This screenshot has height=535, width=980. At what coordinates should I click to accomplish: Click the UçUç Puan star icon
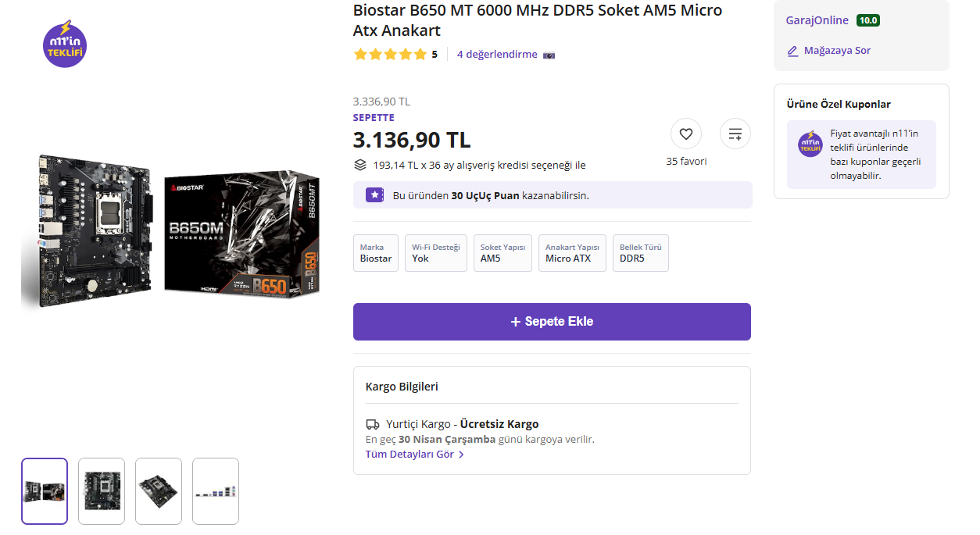click(x=374, y=195)
